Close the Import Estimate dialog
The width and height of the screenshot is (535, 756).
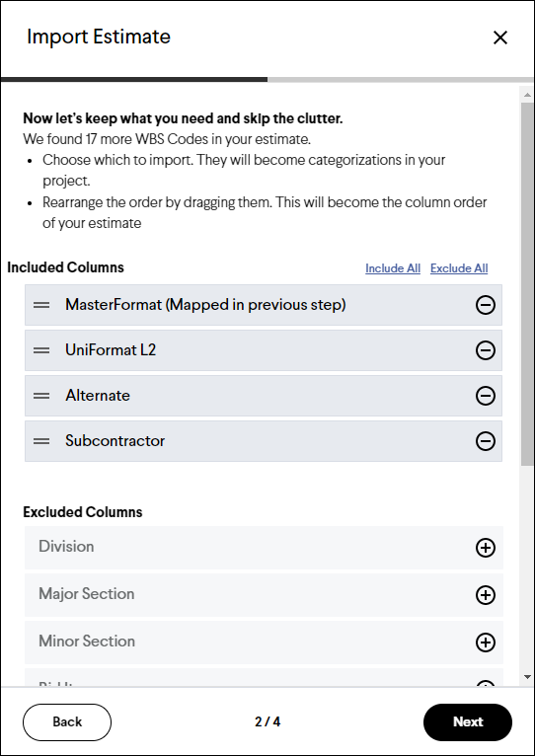500,38
